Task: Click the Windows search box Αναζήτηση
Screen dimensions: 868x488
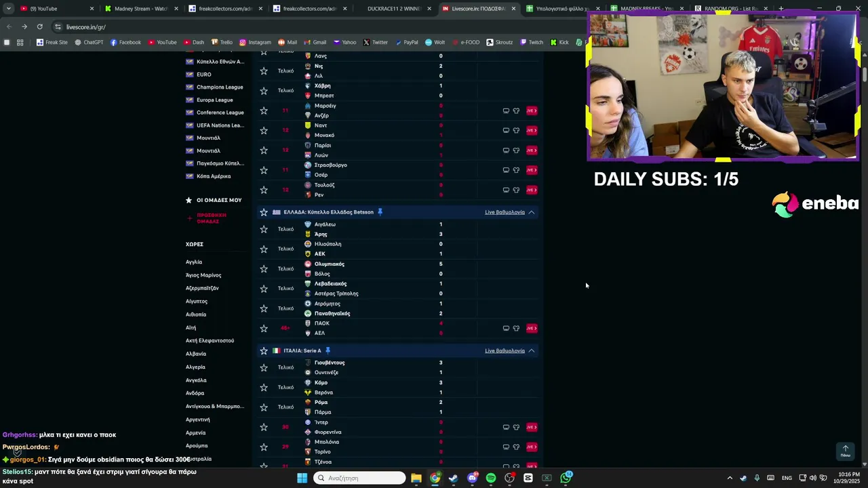Action: pyautogui.click(x=359, y=478)
